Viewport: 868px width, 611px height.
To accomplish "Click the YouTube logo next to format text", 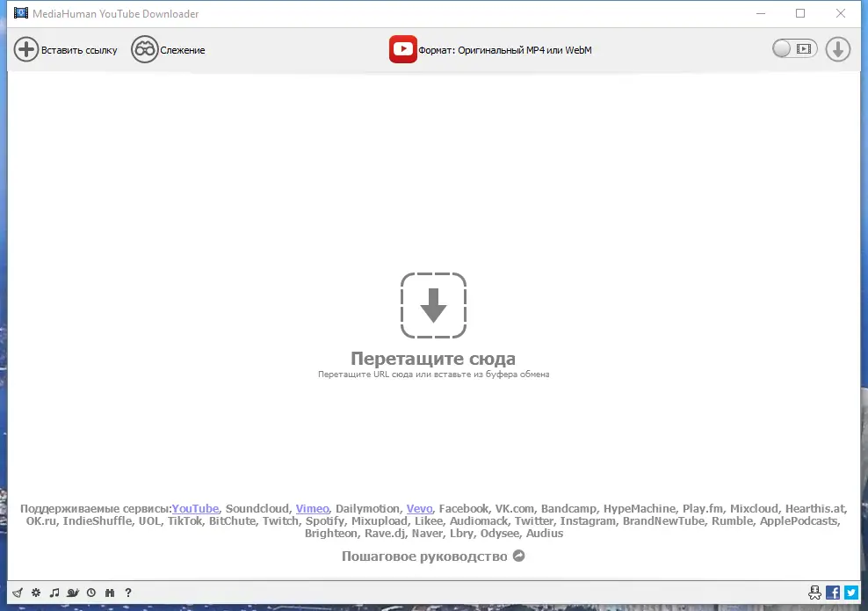I will pyautogui.click(x=402, y=49).
